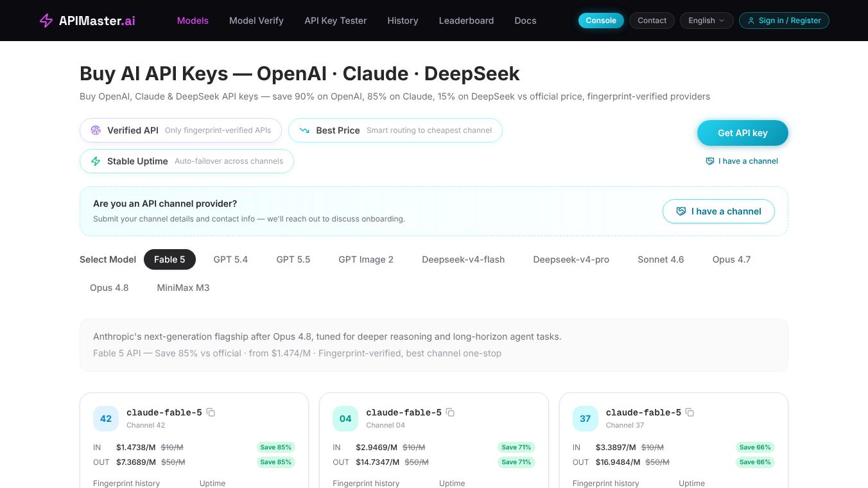The width and height of the screenshot is (868, 488).
Task: Click Channel 42 IN price $1.4738/M
Action: (x=136, y=447)
